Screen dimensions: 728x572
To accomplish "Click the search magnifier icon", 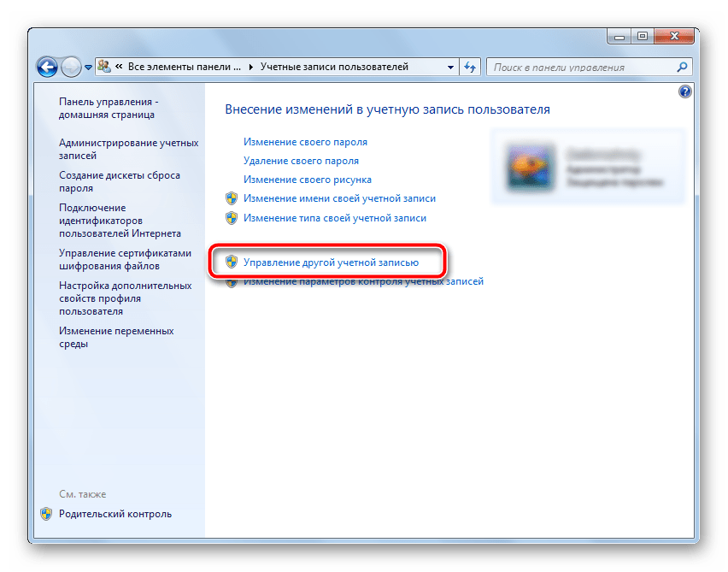I will (682, 68).
